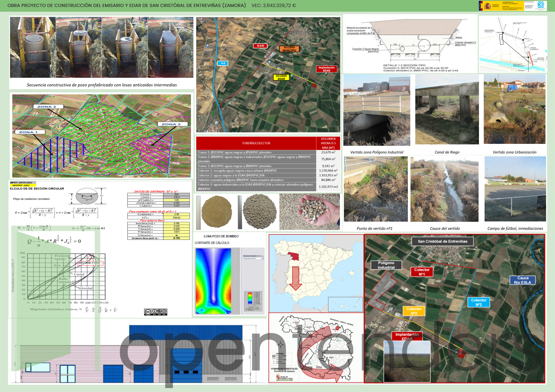Click the Gobierno de España coat of arms logo
555x392 pixels.
click(x=487, y=6)
